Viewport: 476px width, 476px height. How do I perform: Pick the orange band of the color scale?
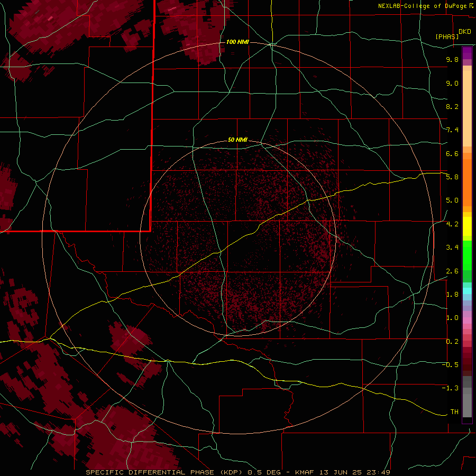tap(467, 182)
